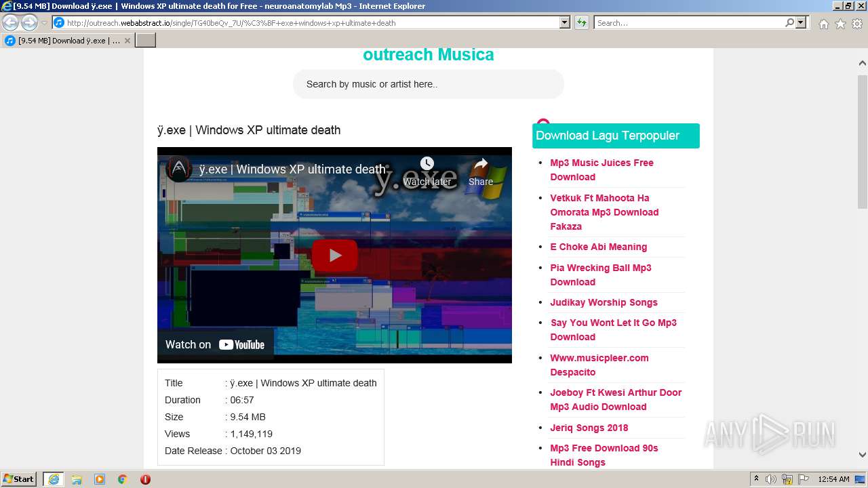The width and height of the screenshot is (868, 488).
Task: Open 'Pia Wrecking Ball Mp3 Download' link
Action: 601,274
